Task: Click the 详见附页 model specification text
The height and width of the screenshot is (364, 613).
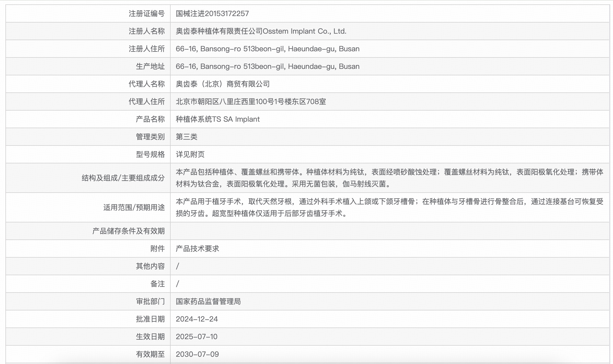Action: point(190,154)
